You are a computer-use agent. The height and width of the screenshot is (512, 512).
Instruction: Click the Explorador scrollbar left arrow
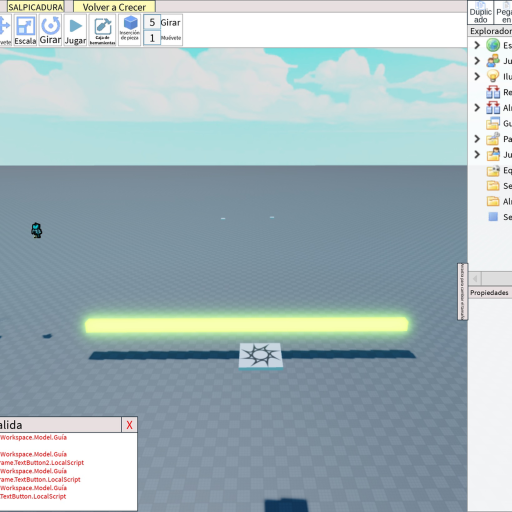(475, 278)
